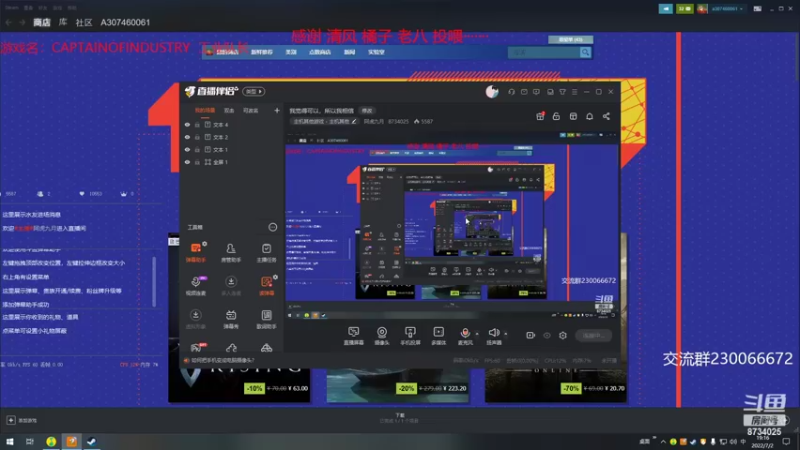This screenshot has width=800, height=450.
Task: Add a new scene with the plus icon
Action: pos(277,110)
